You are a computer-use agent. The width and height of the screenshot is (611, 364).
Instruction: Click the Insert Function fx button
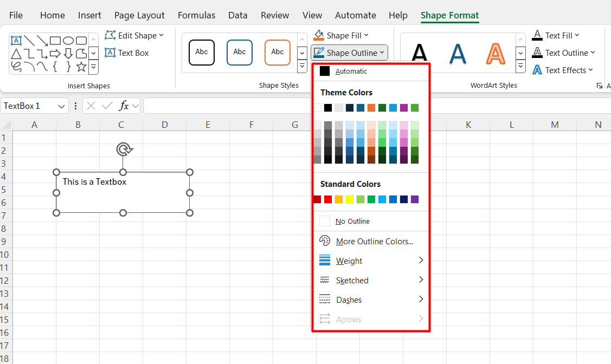point(124,106)
